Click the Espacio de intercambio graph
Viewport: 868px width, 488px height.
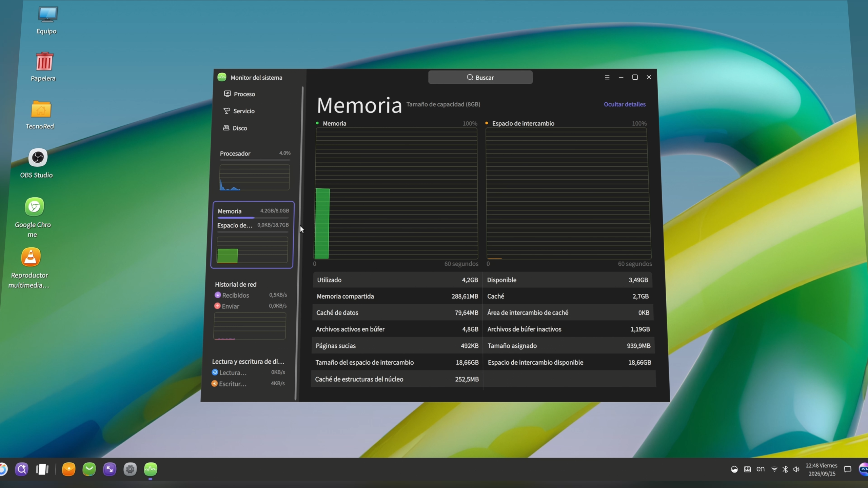568,193
